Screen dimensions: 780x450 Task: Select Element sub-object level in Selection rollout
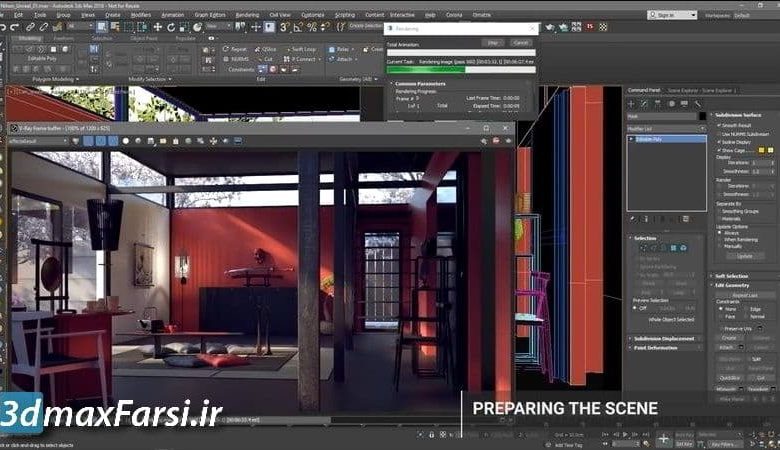click(x=683, y=248)
